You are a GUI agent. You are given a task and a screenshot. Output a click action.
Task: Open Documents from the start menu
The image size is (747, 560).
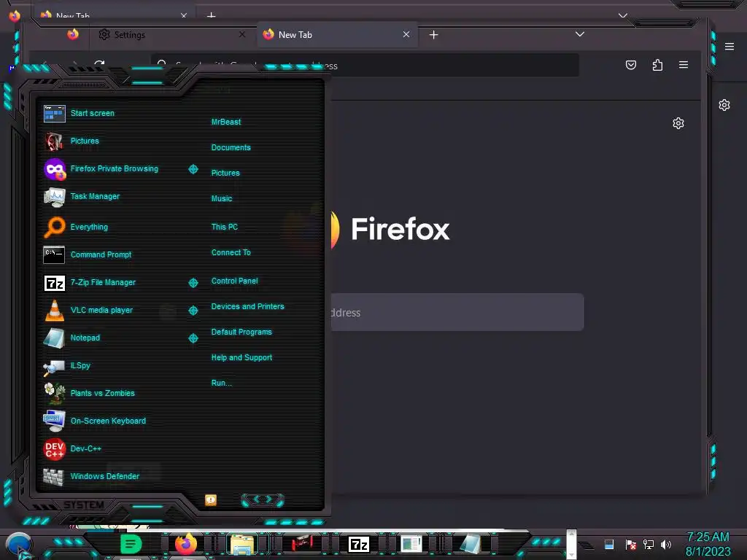231,147
